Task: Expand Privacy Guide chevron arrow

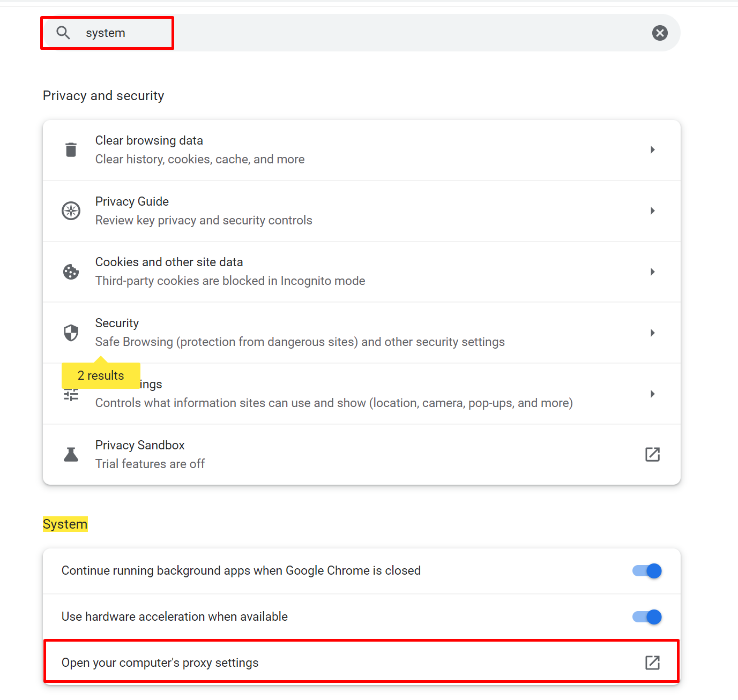Action: point(652,211)
